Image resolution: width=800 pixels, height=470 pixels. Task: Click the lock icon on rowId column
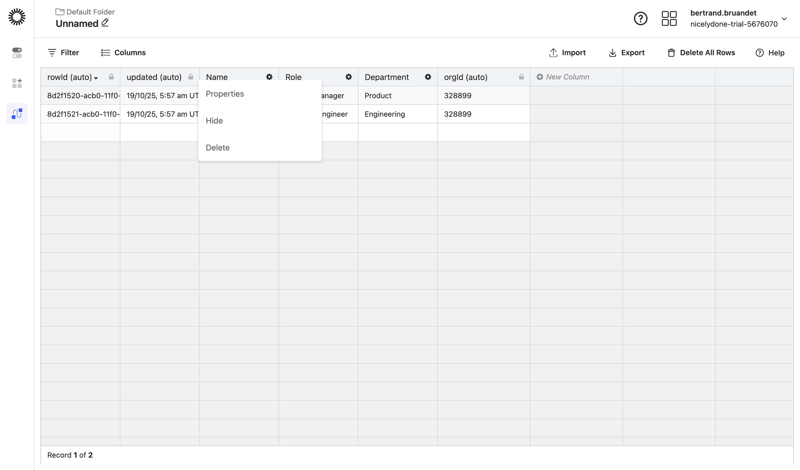(111, 77)
